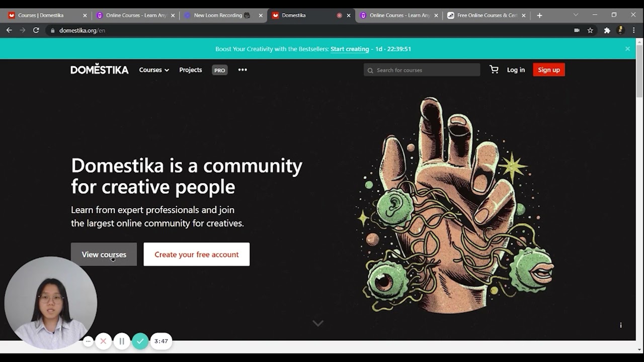Click the Domestika logo
The image size is (644, 362).
point(100,69)
